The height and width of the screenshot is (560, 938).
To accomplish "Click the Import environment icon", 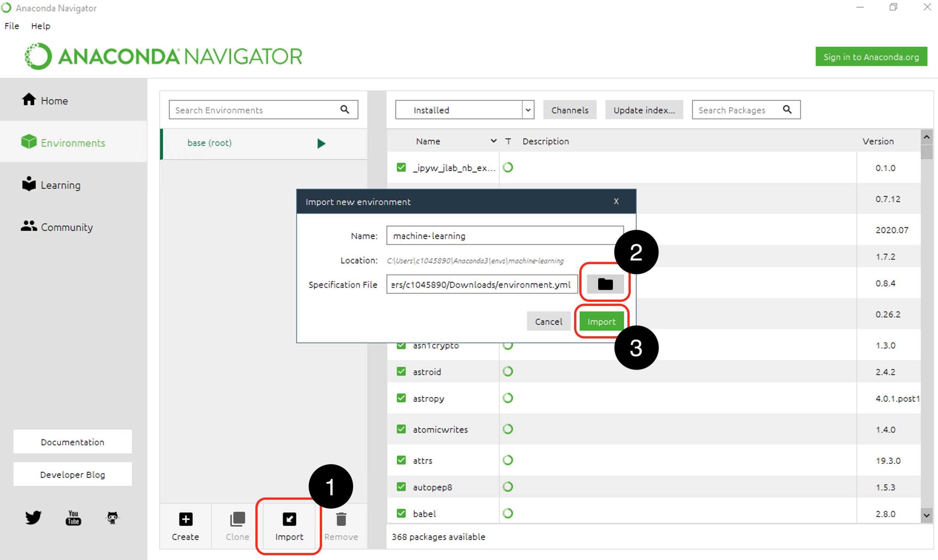I will click(x=289, y=519).
